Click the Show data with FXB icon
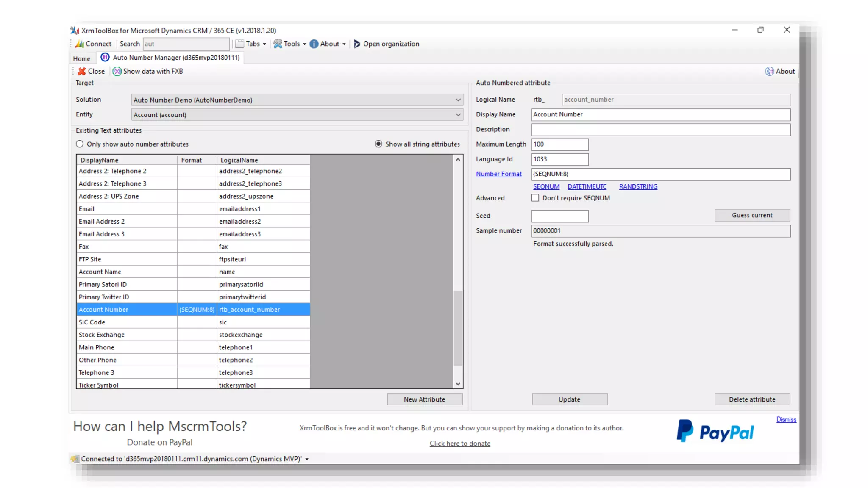This screenshot has width=868, height=488. [117, 71]
